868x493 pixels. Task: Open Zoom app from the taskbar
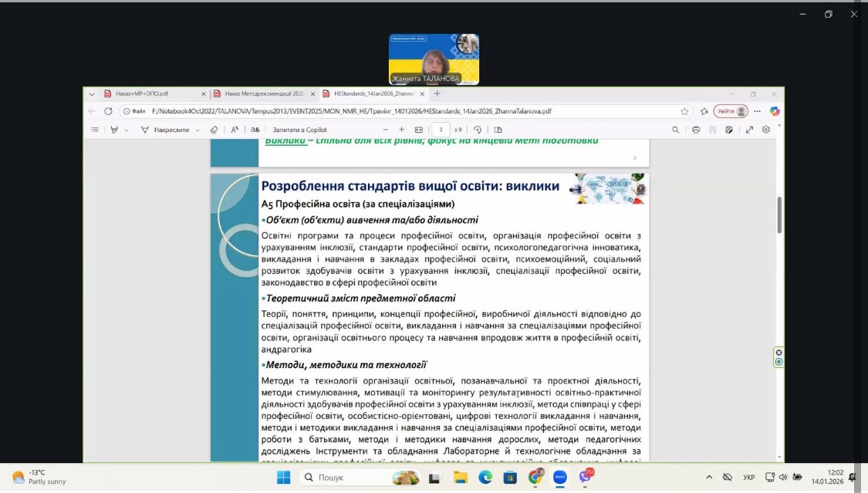pyautogui.click(x=559, y=478)
